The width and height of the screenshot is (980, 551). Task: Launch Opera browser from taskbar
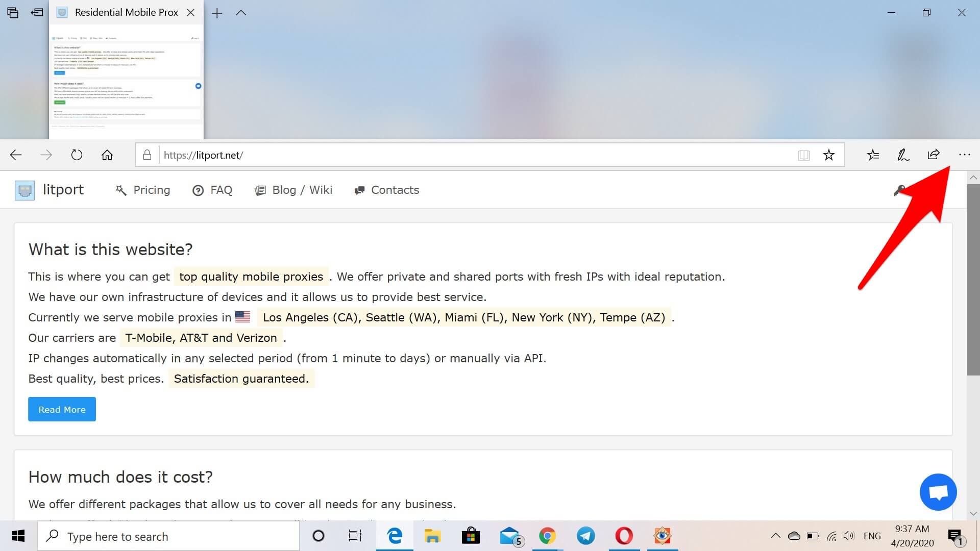[x=624, y=536]
